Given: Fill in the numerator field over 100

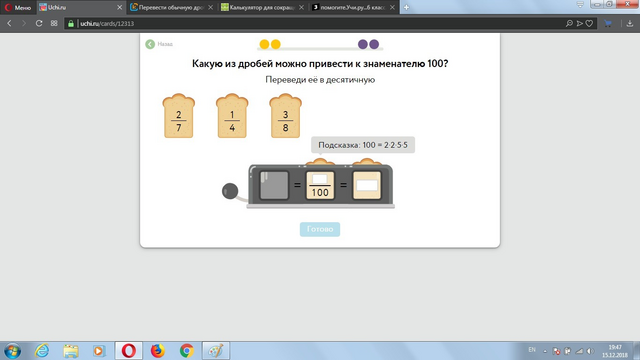Looking at the screenshot, I should click(320, 179).
